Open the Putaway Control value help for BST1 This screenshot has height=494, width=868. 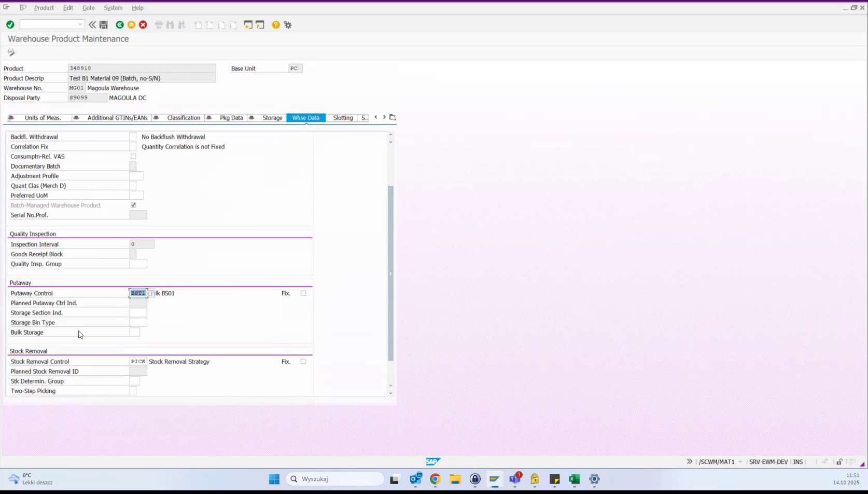(151, 293)
